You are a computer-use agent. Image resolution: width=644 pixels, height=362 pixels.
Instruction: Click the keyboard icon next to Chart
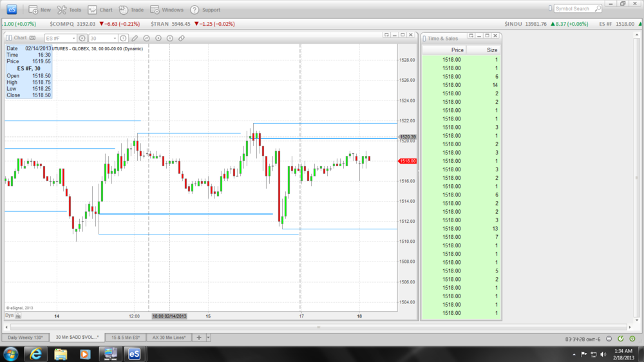[32, 38]
